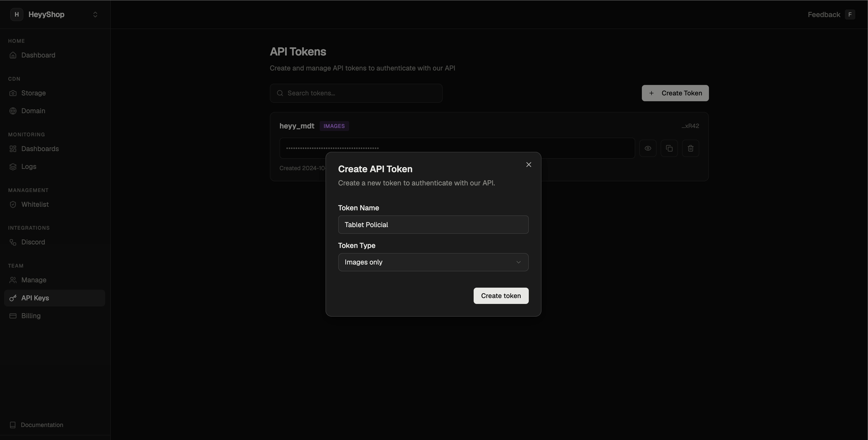Click the Feedback button
The height and width of the screenshot is (440, 868).
(x=824, y=14)
